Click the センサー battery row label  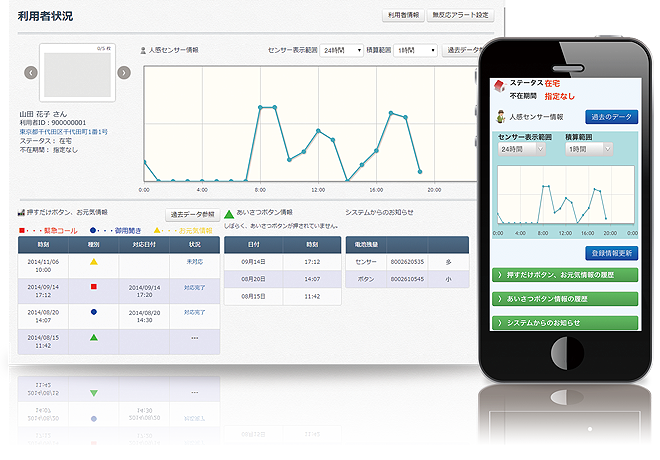coord(366,262)
